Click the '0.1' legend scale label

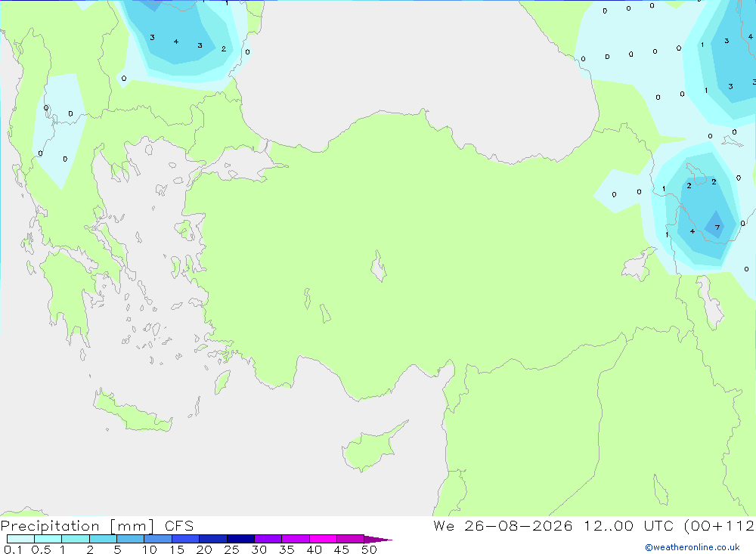(x=13, y=549)
